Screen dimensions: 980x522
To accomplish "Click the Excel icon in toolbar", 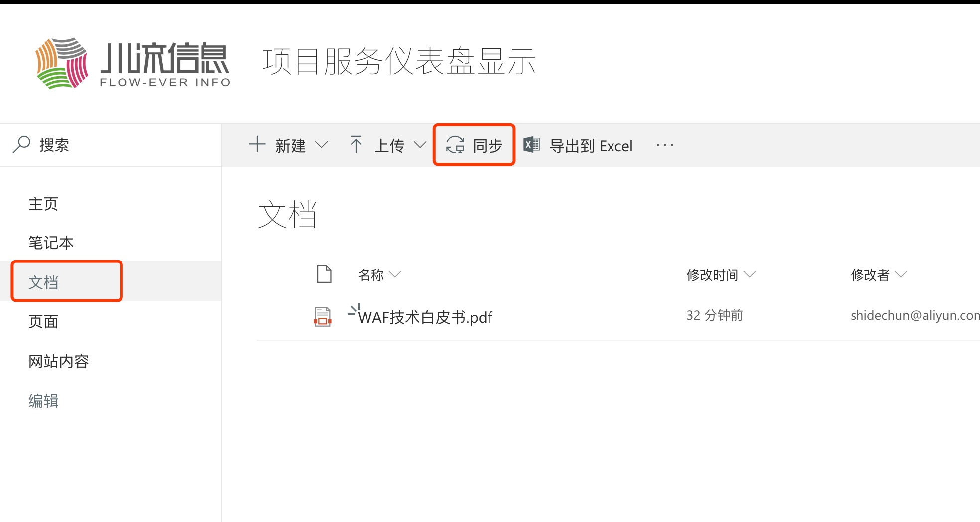I will [x=532, y=145].
